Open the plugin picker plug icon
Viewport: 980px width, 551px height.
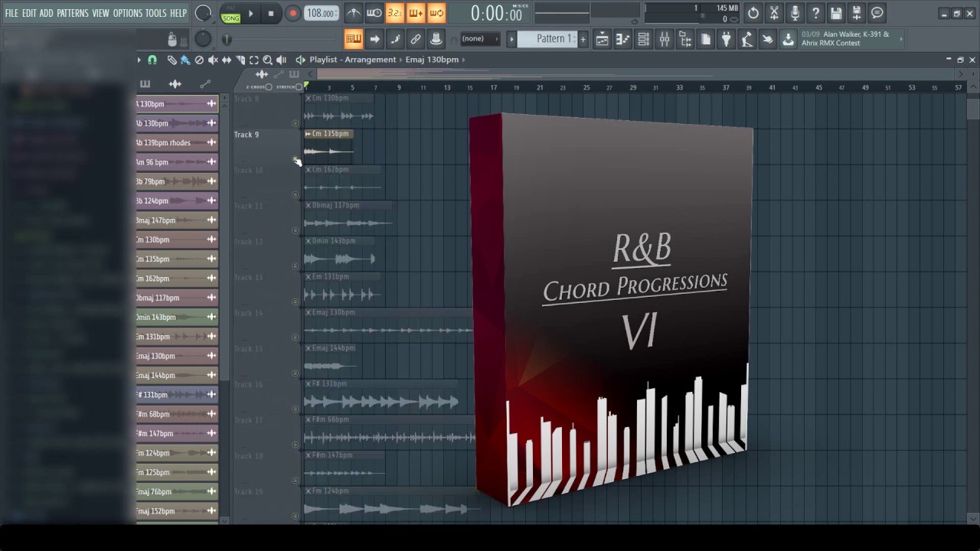727,39
